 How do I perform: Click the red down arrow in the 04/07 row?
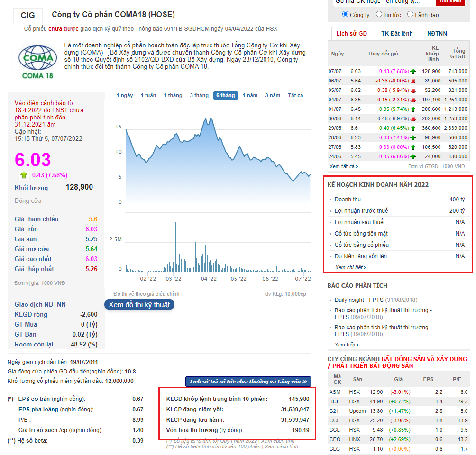(x=413, y=100)
